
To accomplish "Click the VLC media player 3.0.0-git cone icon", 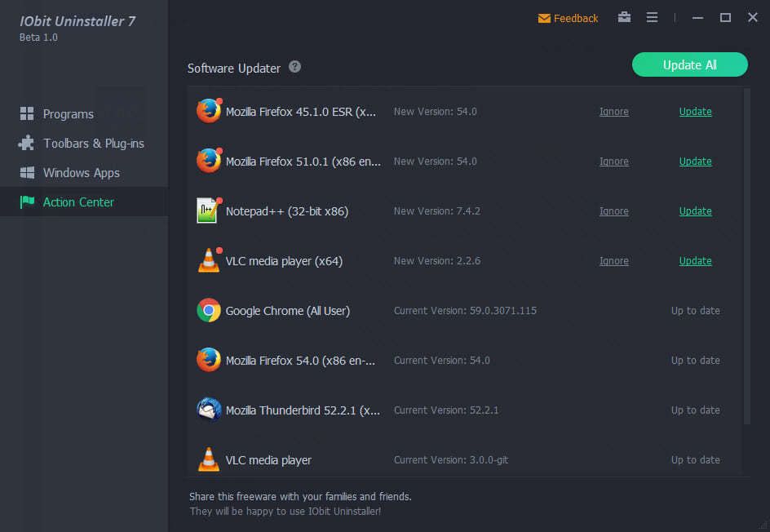I will pyautogui.click(x=209, y=459).
